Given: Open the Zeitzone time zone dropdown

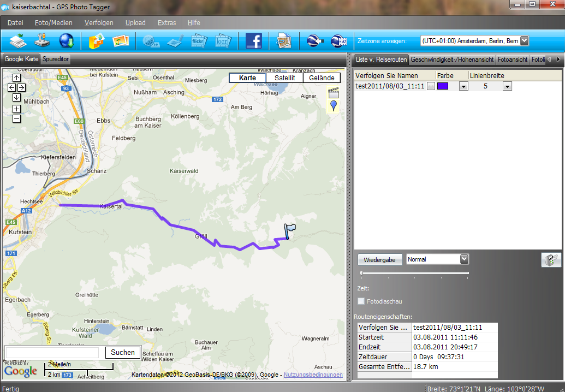Looking at the screenshot, I should point(525,41).
